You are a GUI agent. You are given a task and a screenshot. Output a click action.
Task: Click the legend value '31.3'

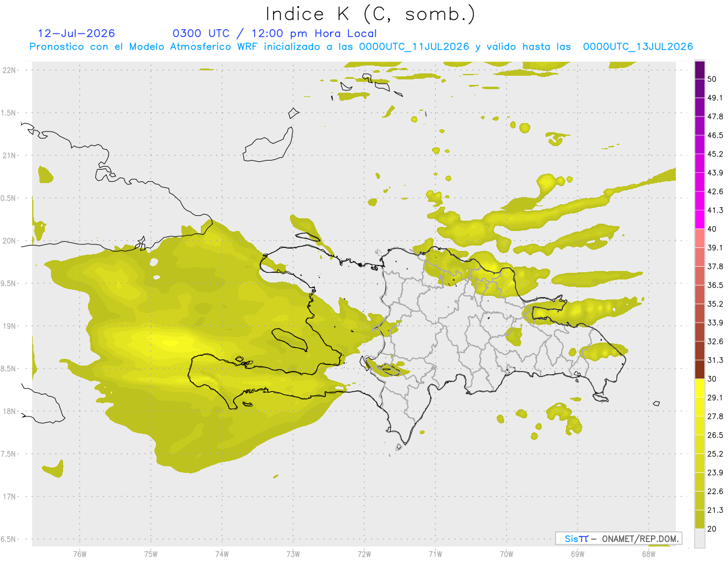point(715,360)
